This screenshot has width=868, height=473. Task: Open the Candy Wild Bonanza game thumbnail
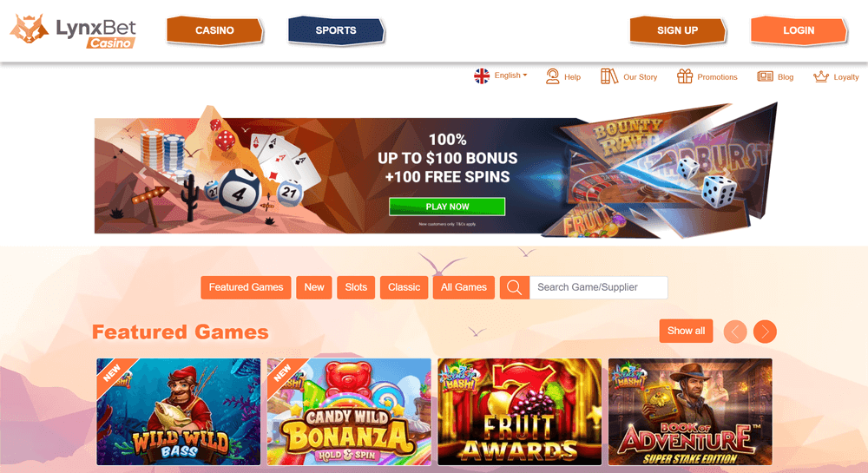(349, 411)
